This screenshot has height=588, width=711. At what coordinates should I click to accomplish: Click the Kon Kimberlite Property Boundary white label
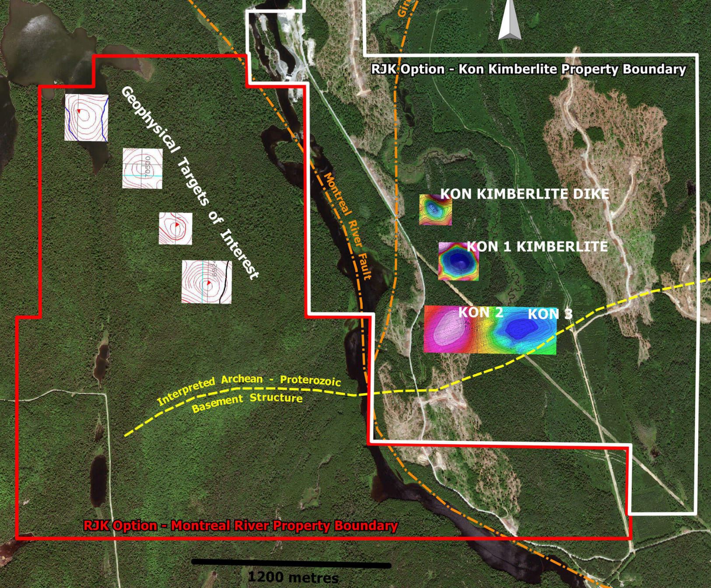coord(528,70)
